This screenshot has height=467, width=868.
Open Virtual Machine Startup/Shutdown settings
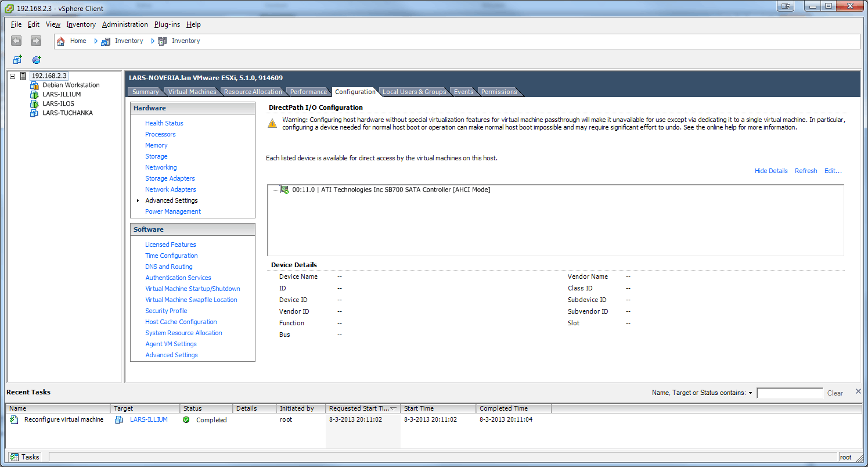pos(193,289)
